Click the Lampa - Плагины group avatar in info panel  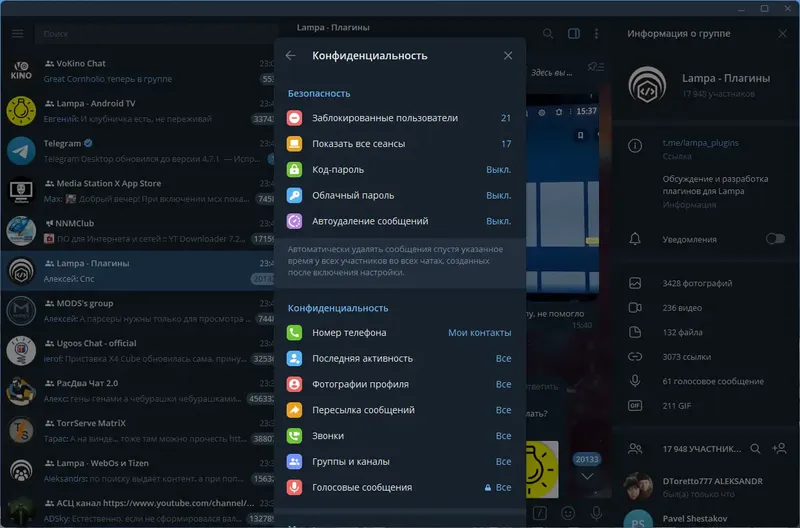[x=647, y=85]
